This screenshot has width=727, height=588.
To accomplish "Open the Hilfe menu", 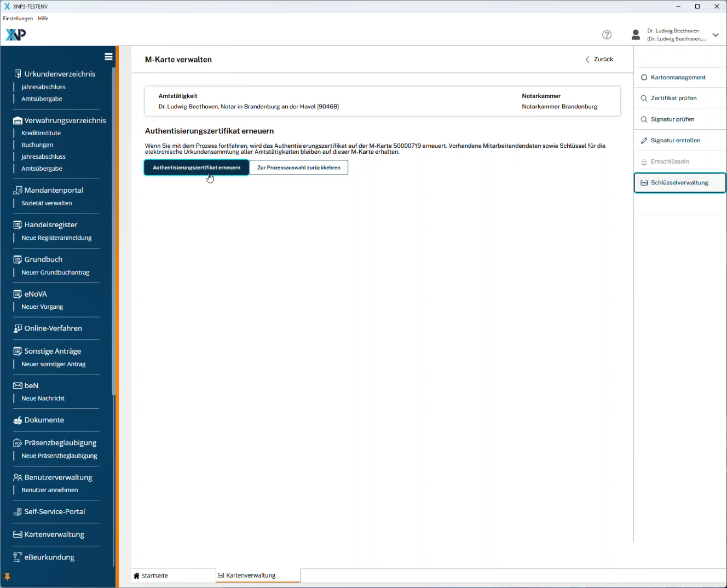I will click(x=43, y=19).
